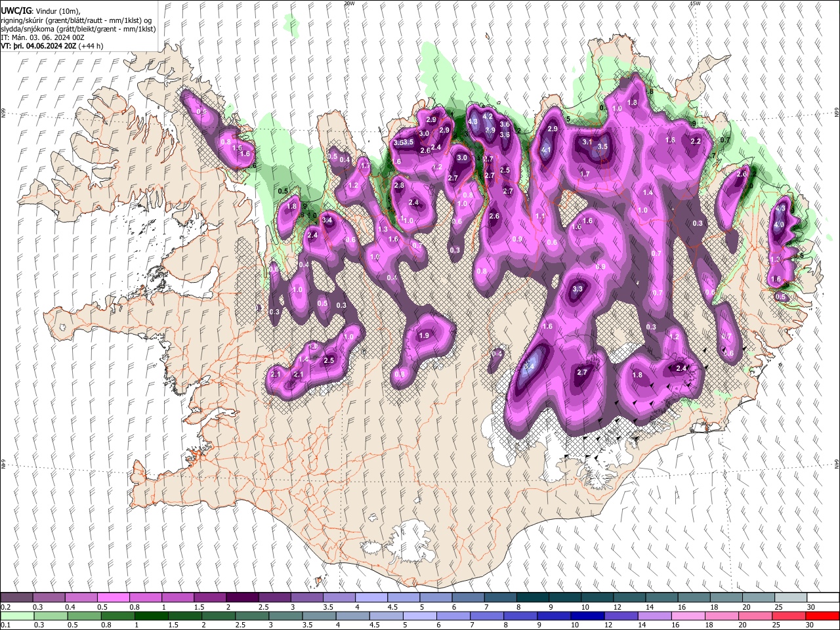The image size is (840, 630).
Task: Pick the light grey snow swatch at 25
Action: pyautogui.click(x=789, y=598)
